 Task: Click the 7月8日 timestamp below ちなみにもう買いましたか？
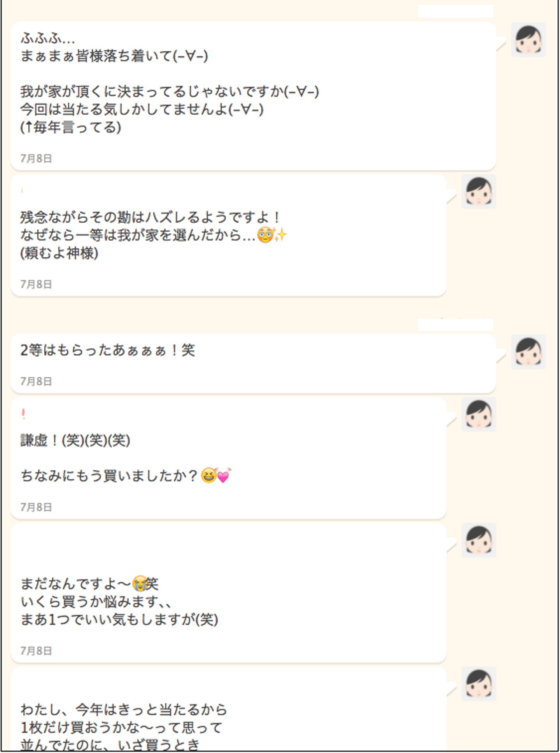[36, 507]
